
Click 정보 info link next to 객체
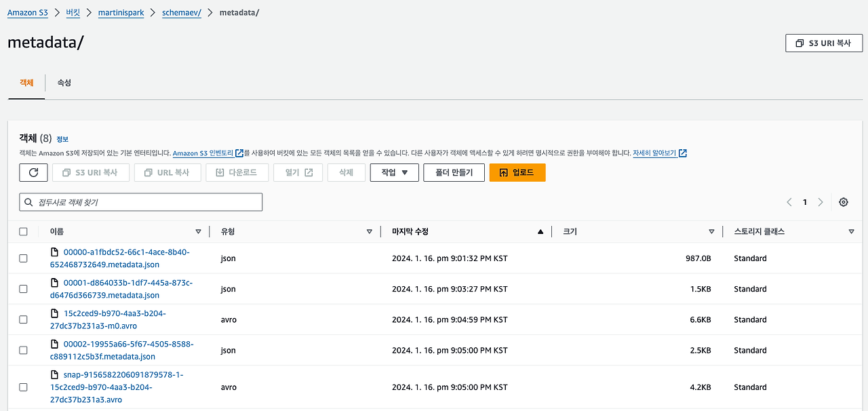pyautogui.click(x=62, y=139)
